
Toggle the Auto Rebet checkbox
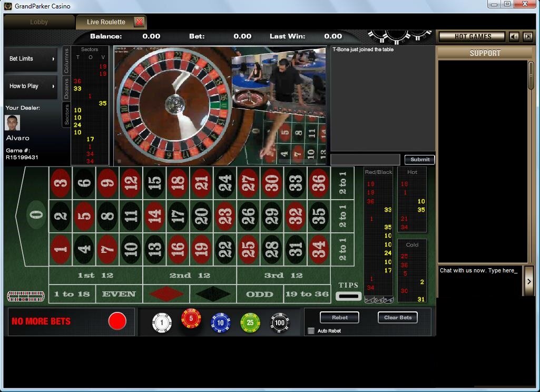[311, 331]
